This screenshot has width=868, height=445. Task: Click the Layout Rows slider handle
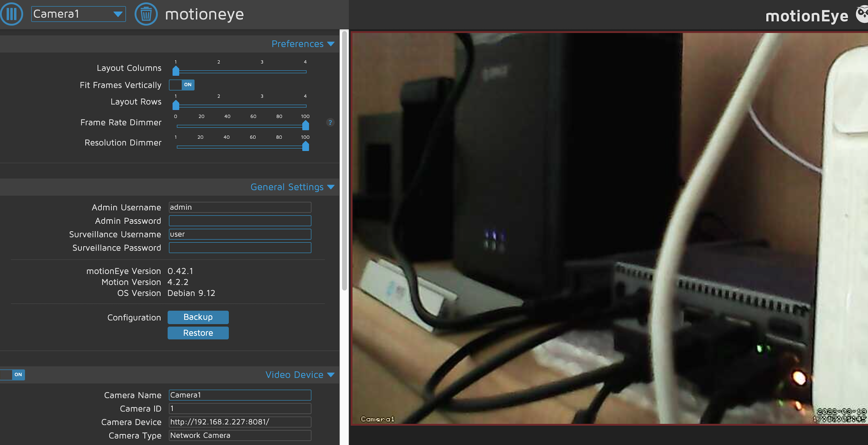(x=176, y=105)
